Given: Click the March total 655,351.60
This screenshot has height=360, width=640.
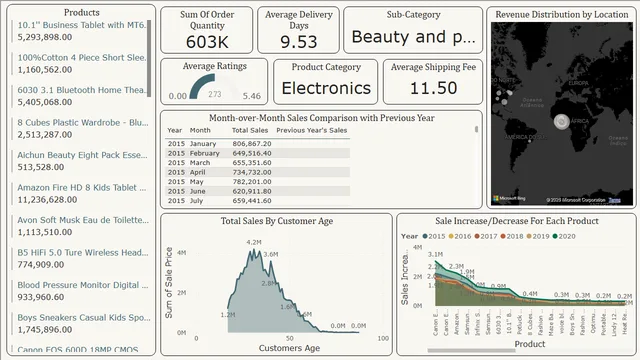Looking at the screenshot, I should (252, 162).
